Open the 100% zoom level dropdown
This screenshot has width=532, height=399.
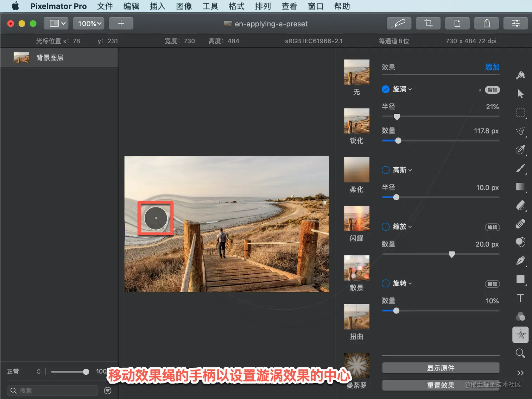click(89, 23)
